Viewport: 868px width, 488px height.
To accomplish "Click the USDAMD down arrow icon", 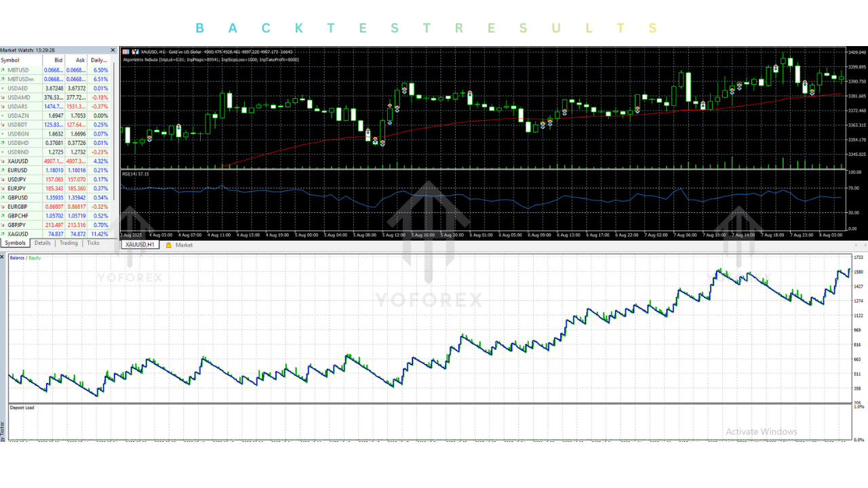I will (3, 97).
